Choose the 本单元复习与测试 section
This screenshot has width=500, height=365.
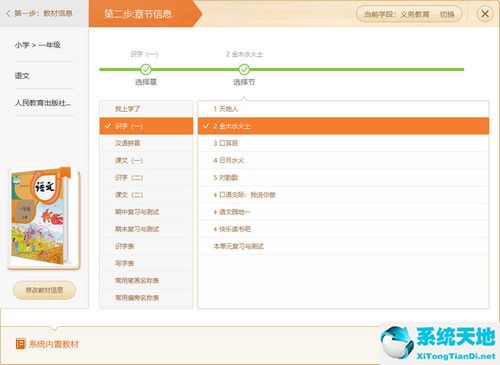coord(343,246)
